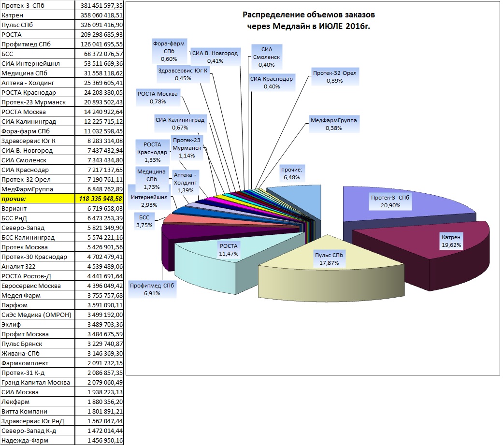
Task: Click the "Катрен 19,62%" chart data label
Action: (451, 241)
